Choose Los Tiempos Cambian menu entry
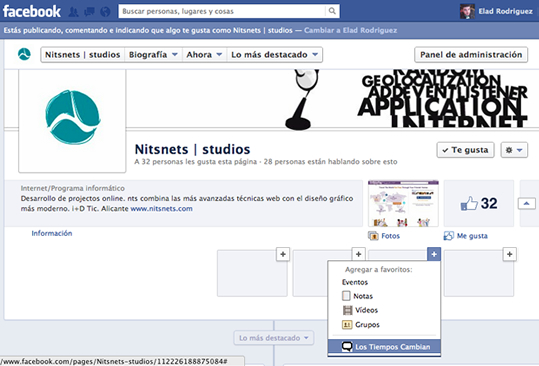This screenshot has height=366, width=539. pyautogui.click(x=384, y=347)
